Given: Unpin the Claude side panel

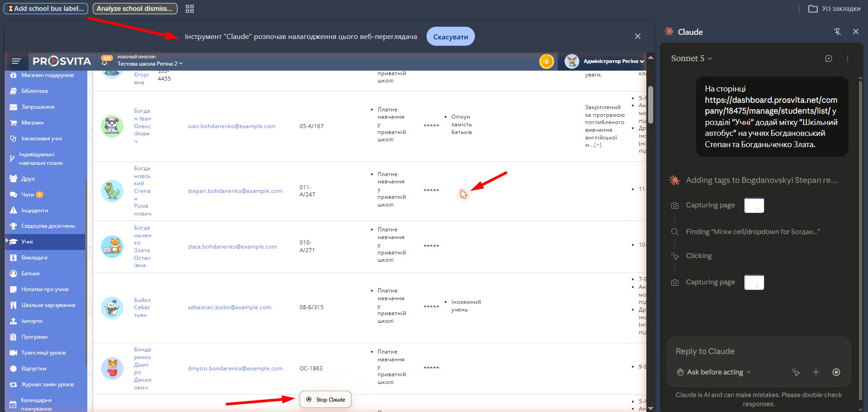Looking at the screenshot, I should pyautogui.click(x=838, y=32).
